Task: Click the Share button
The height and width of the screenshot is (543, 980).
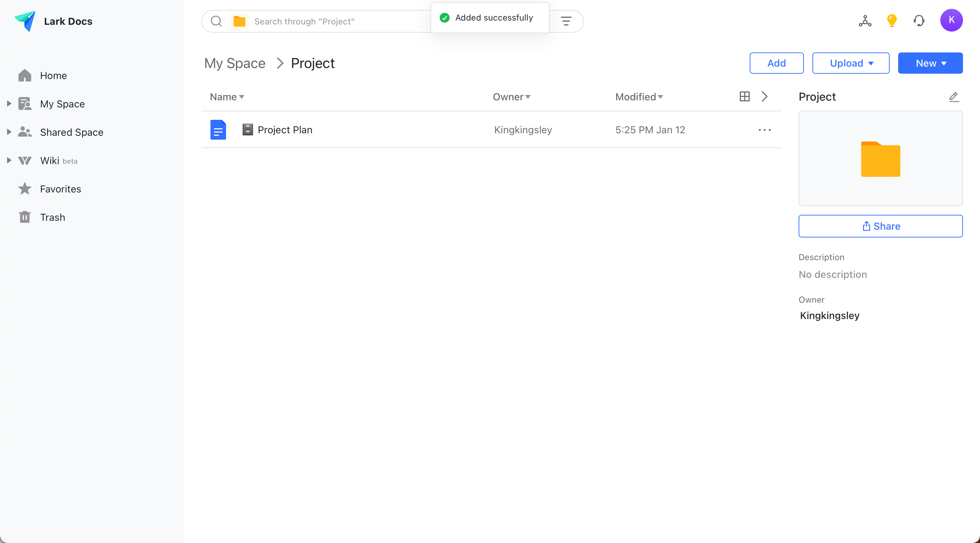Action: click(x=880, y=226)
